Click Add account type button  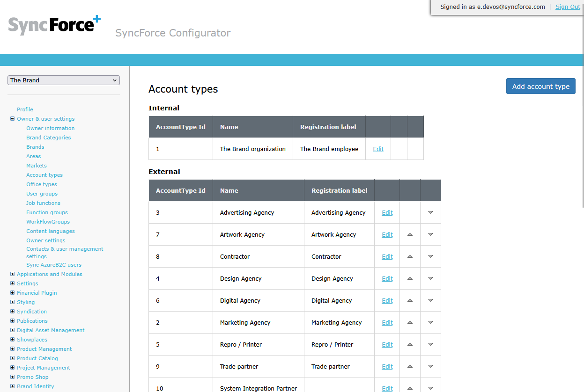pyautogui.click(x=540, y=86)
